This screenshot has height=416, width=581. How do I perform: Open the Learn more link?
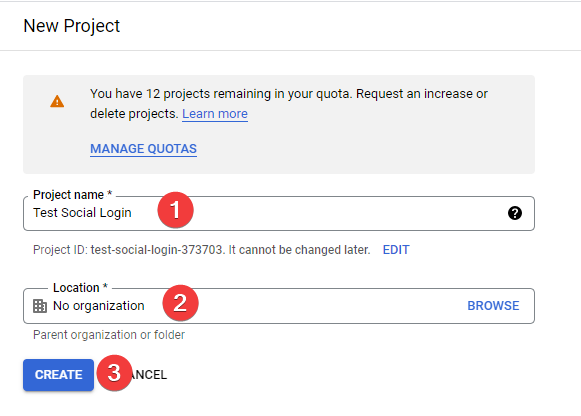click(215, 114)
